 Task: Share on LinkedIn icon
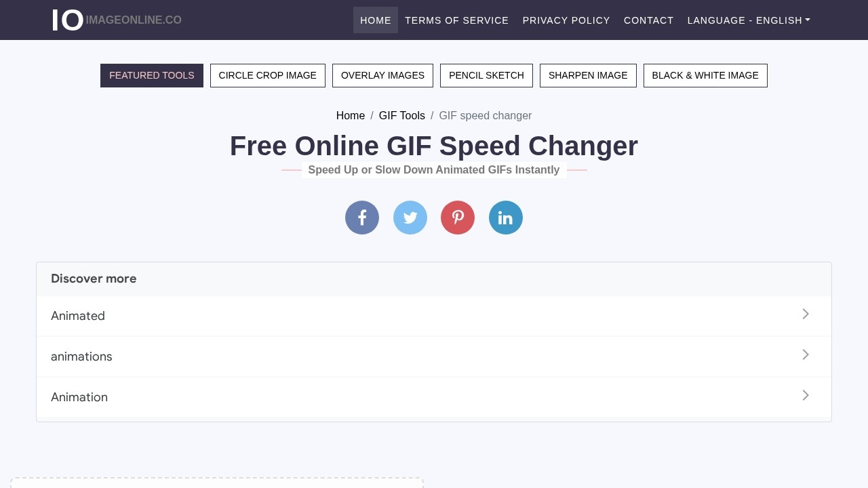click(x=506, y=218)
